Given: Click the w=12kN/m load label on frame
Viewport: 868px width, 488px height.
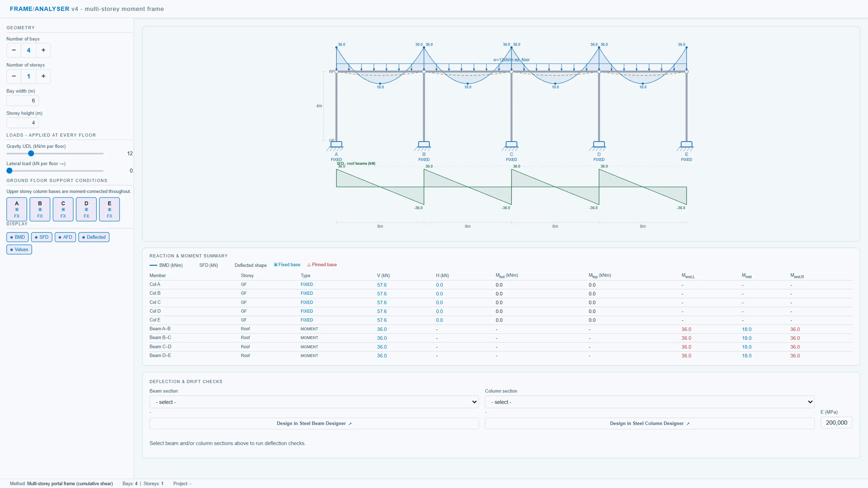Looking at the screenshot, I should [x=511, y=60].
